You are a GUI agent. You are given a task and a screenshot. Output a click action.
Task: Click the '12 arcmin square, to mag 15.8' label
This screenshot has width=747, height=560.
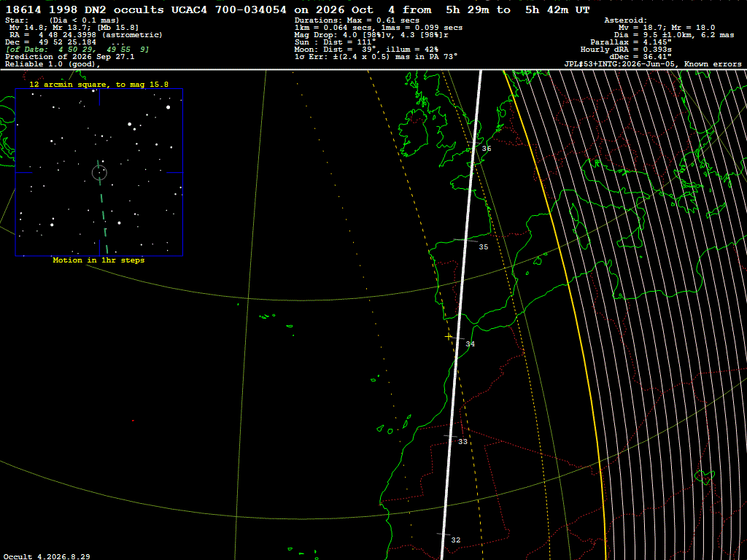98,85
